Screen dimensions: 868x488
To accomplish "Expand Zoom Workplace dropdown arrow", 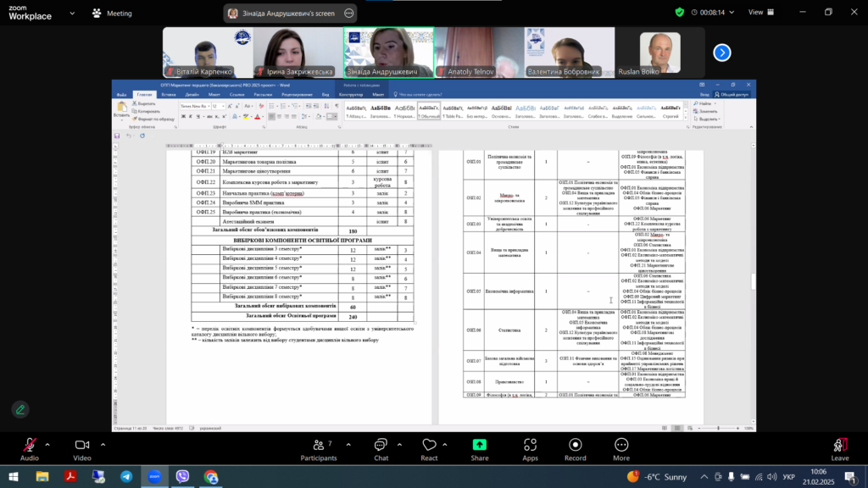I will 72,14.
